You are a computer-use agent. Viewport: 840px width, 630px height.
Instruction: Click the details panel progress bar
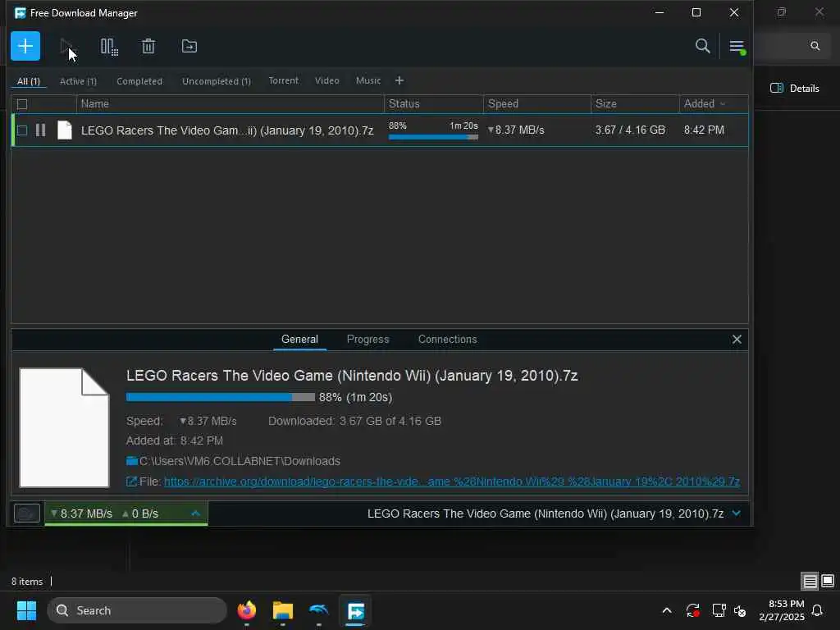[x=220, y=398]
